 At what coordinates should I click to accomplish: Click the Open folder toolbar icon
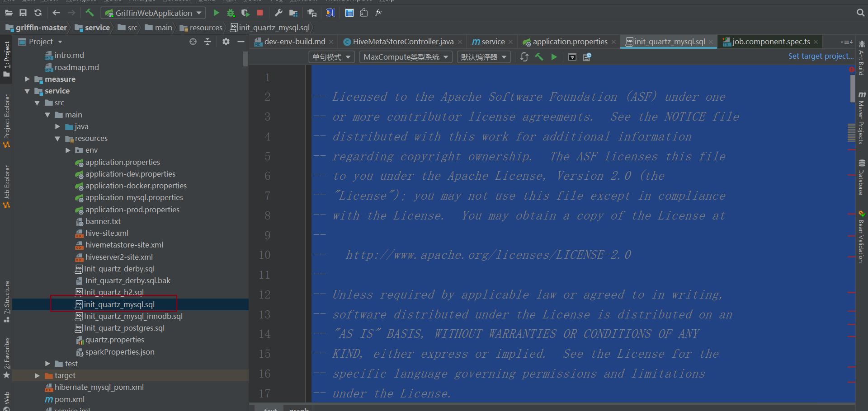click(x=9, y=13)
